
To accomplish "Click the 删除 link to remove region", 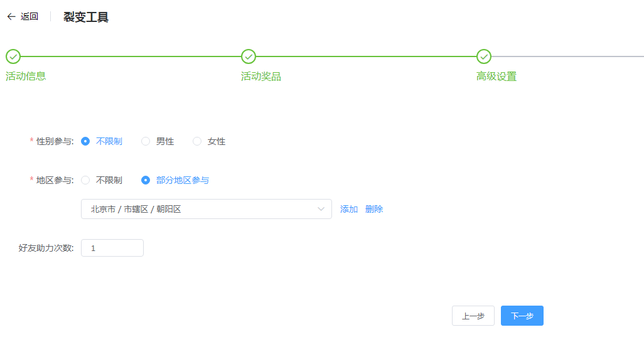I will 373,209.
